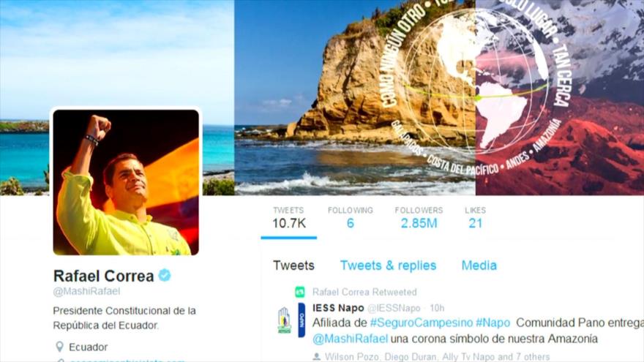Screen dimensions: 644x362
Task: Click the verified badge beside Rafael Correa
Action: (x=165, y=276)
